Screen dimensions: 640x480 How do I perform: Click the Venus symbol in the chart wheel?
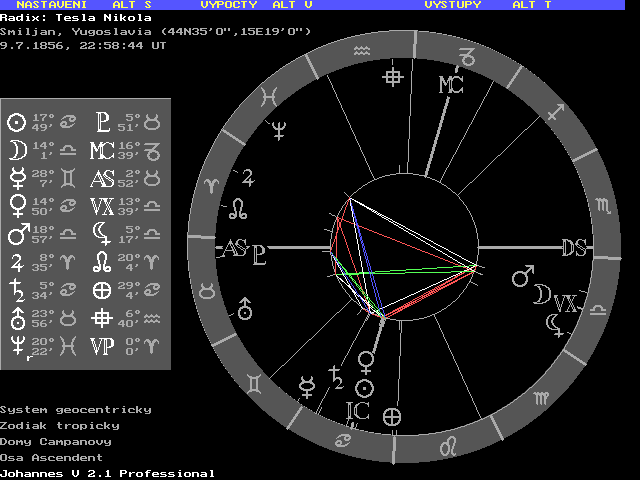coord(368,358)
